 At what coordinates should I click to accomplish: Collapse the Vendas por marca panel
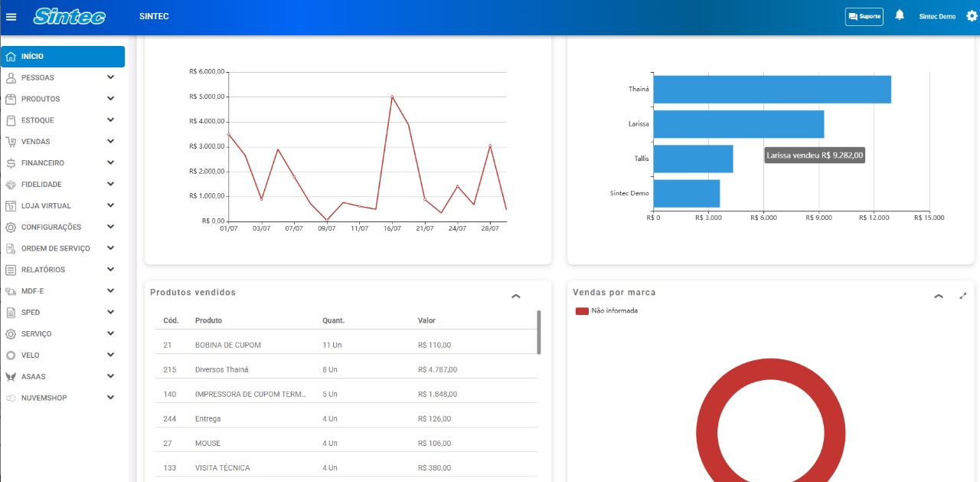click(939, 297)
